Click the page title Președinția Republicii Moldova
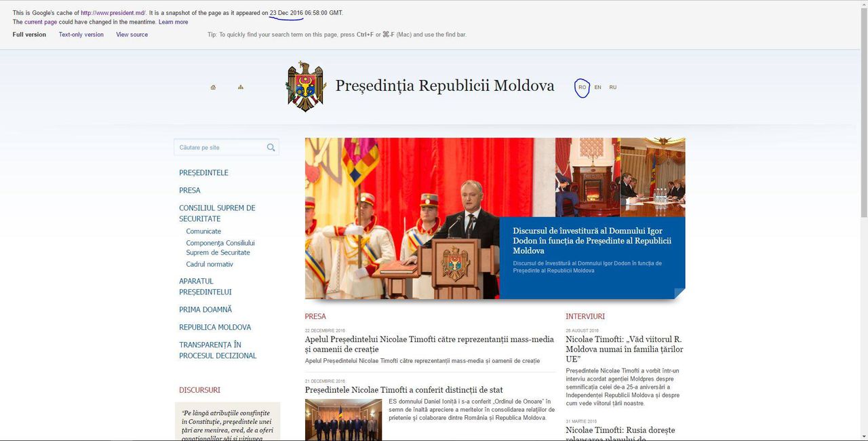The width and height of the screenshot is (868, 441). click(445, 86)
